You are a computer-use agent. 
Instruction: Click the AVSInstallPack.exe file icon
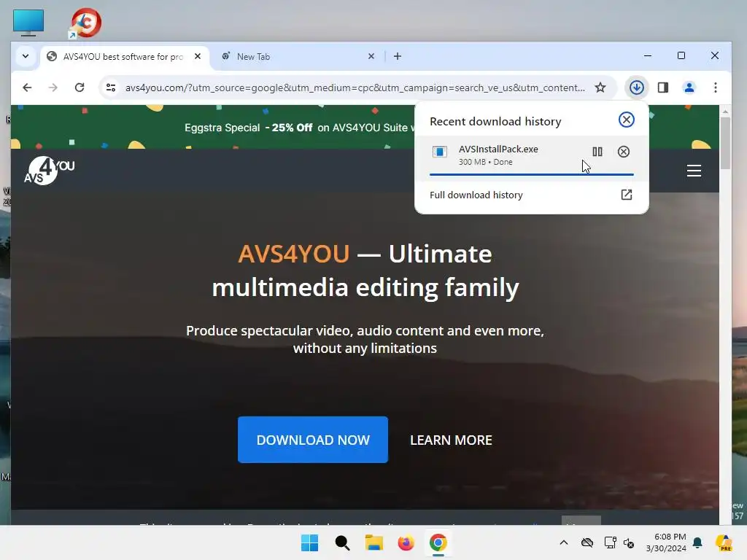439,152
